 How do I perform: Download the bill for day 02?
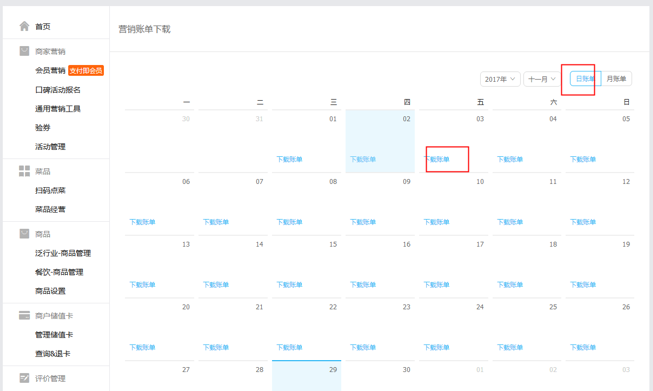click(363, 159)
